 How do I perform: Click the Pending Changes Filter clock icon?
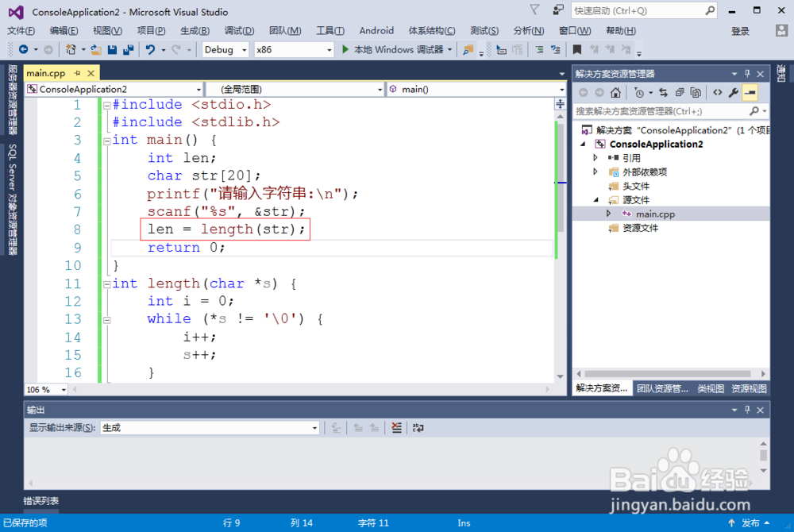(639, 93)
